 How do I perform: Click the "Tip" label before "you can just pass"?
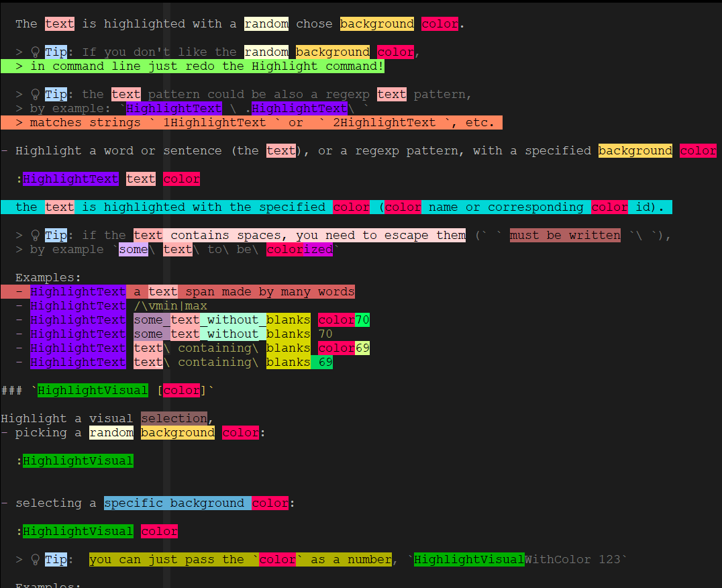[56, 559]
